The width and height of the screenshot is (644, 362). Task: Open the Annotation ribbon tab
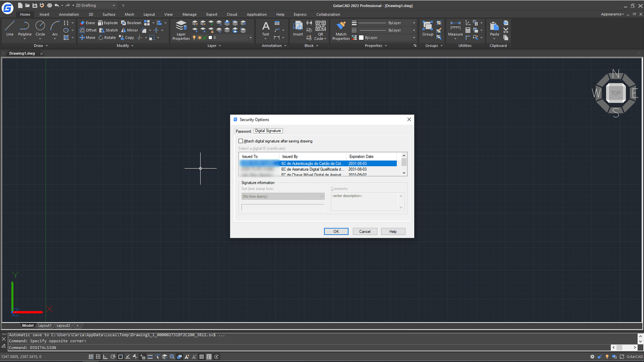click(69, 14)
